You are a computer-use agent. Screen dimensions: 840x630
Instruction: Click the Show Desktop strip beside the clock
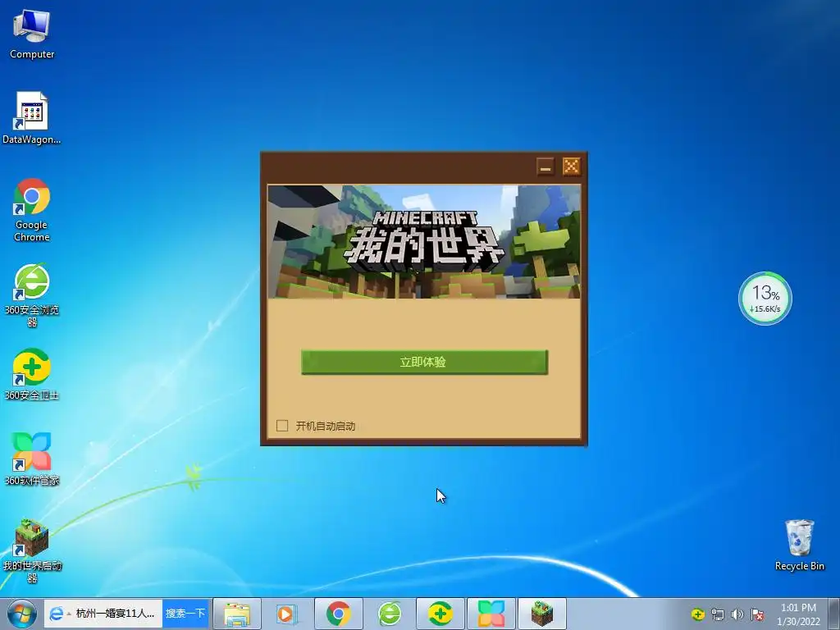(834, 614)
